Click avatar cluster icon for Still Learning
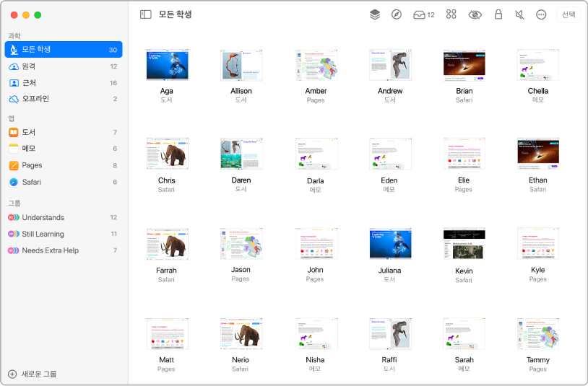 coord(14,234)
